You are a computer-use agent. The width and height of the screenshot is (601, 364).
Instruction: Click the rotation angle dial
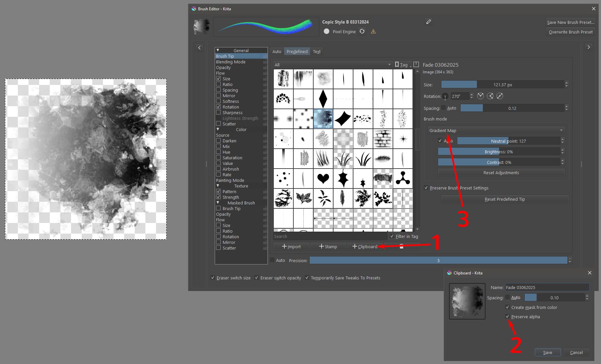pyautogui.click(x=445, y=97)
